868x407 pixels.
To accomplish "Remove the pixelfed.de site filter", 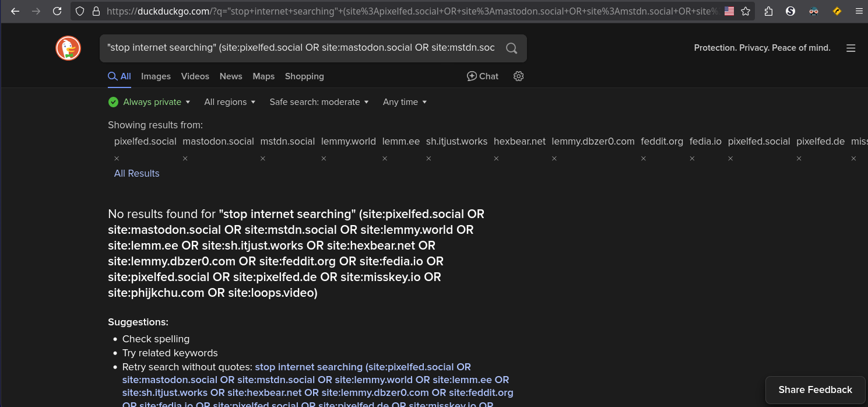I will (x=799, y=159).
